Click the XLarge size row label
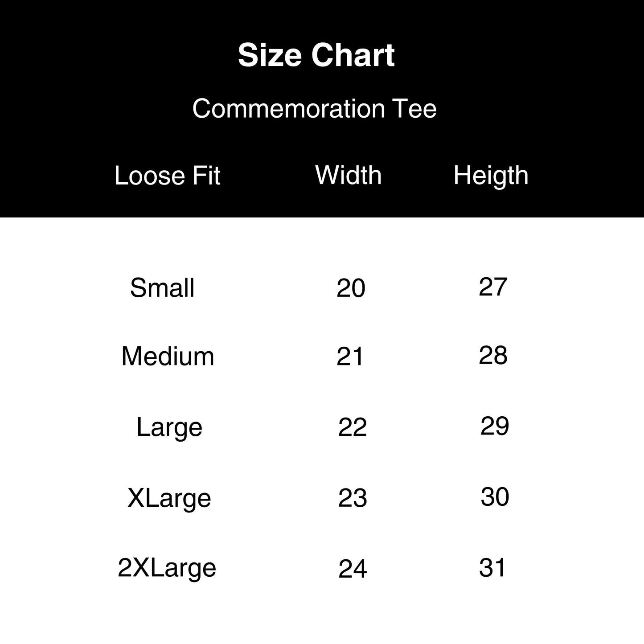Viewport: 644px width, 644px height. tap(169, 498)
